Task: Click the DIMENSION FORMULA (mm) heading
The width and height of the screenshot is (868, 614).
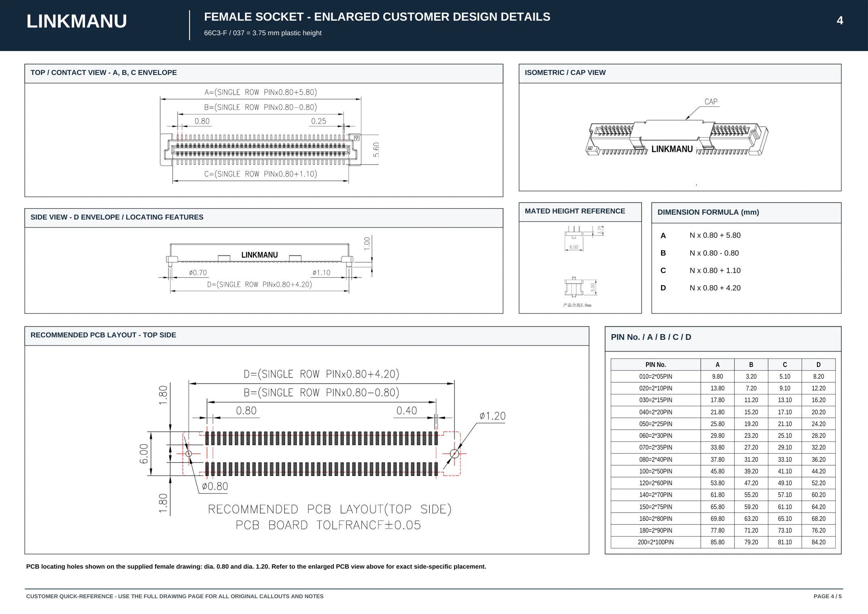Action: click(x=708, y=213)
